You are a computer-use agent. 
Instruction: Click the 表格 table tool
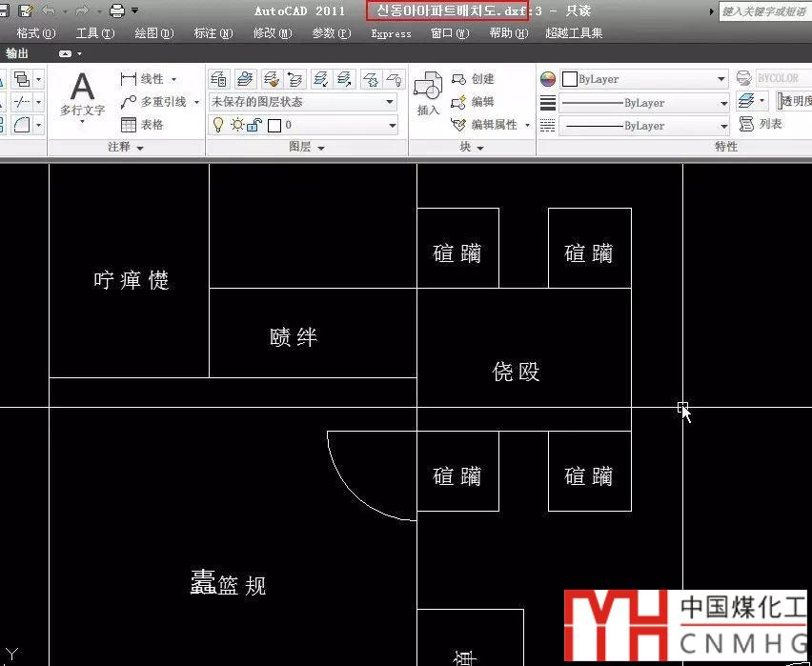click(x=142, y=125)
